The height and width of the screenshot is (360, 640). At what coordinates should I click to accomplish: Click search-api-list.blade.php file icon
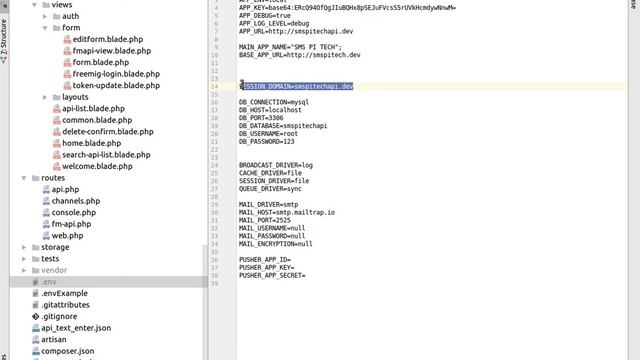click(57, 155)
